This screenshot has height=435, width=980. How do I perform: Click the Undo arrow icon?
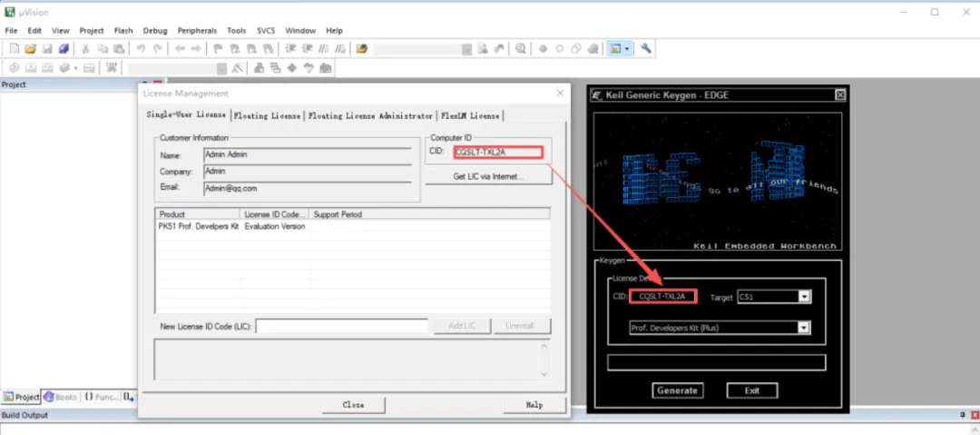(141, 49)
